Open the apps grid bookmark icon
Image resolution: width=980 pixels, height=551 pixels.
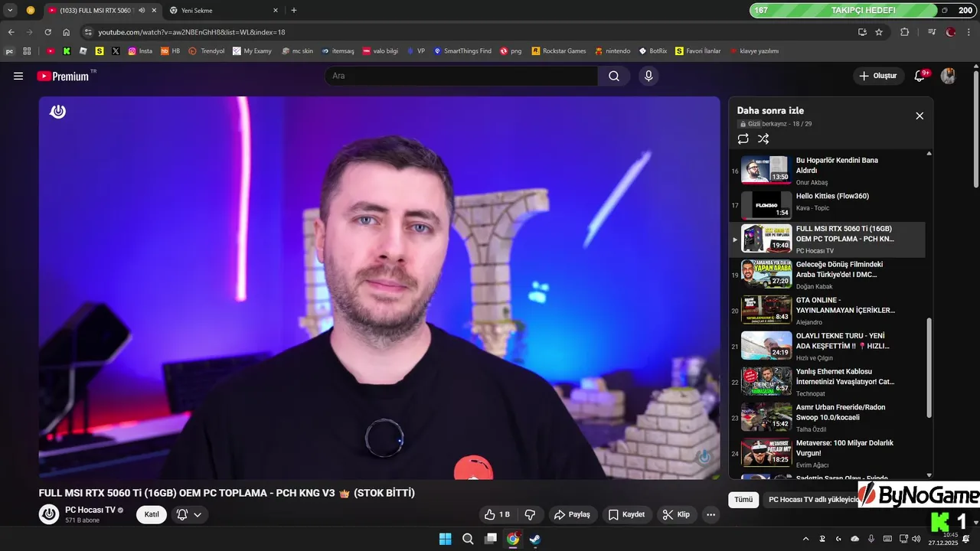pyautogui.click(x=27, y=51)
